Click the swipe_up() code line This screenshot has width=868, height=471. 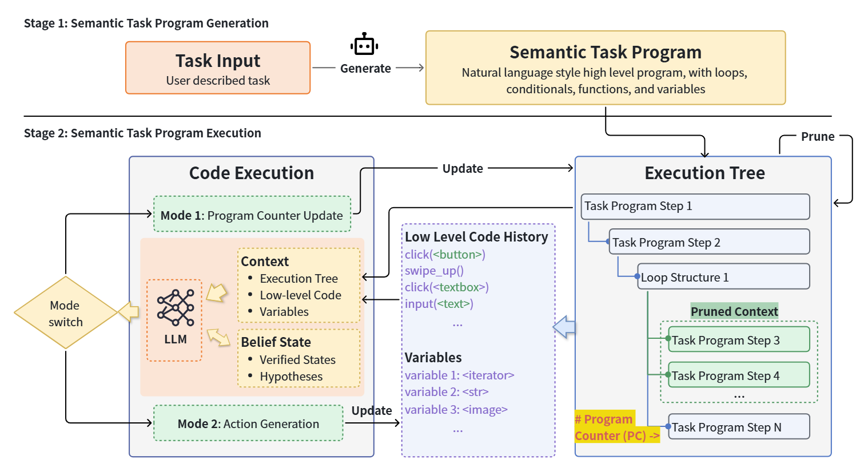434,271
